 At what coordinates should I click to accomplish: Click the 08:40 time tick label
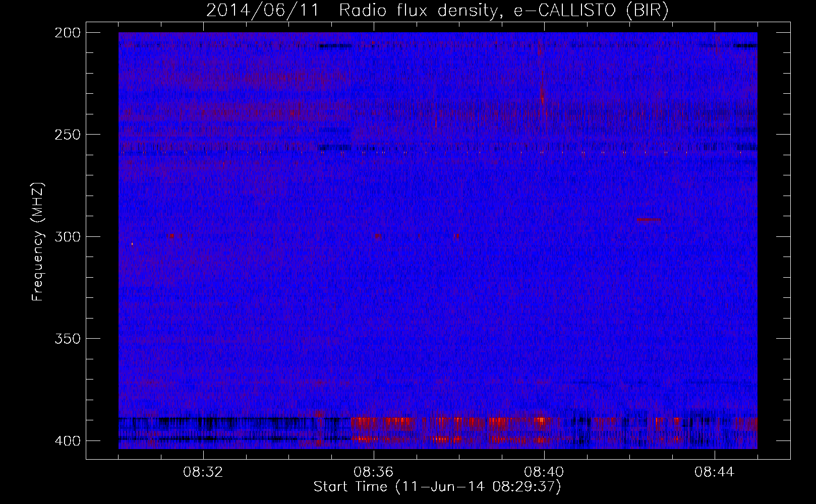tap(544, 472)
